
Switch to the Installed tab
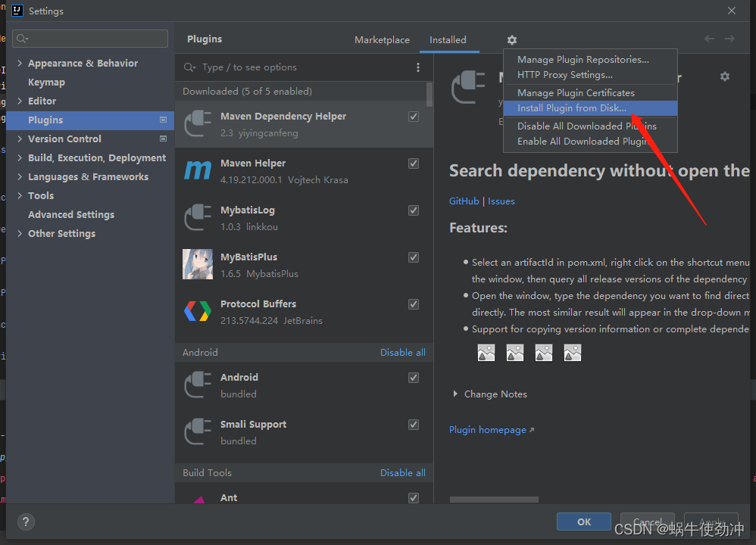(x=448, y=40)
